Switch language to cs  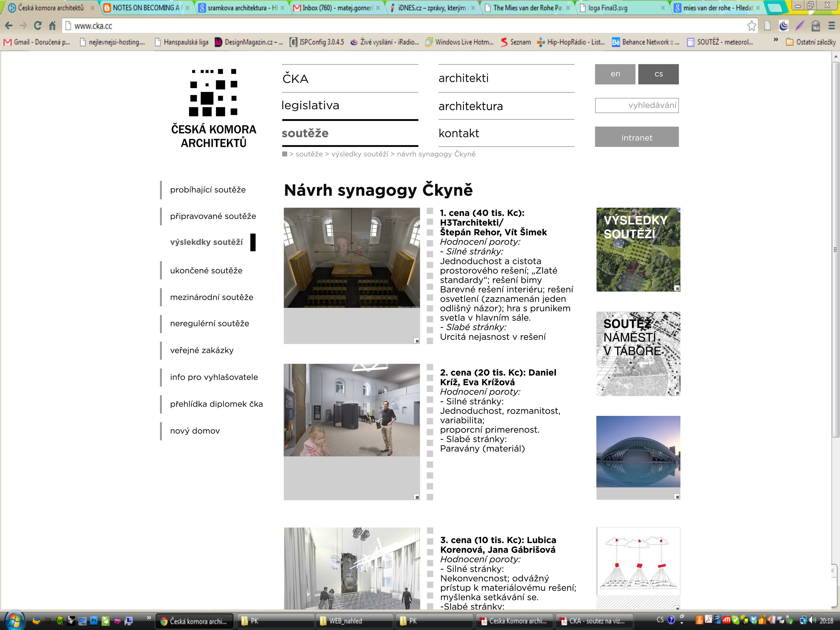[658, 74]
